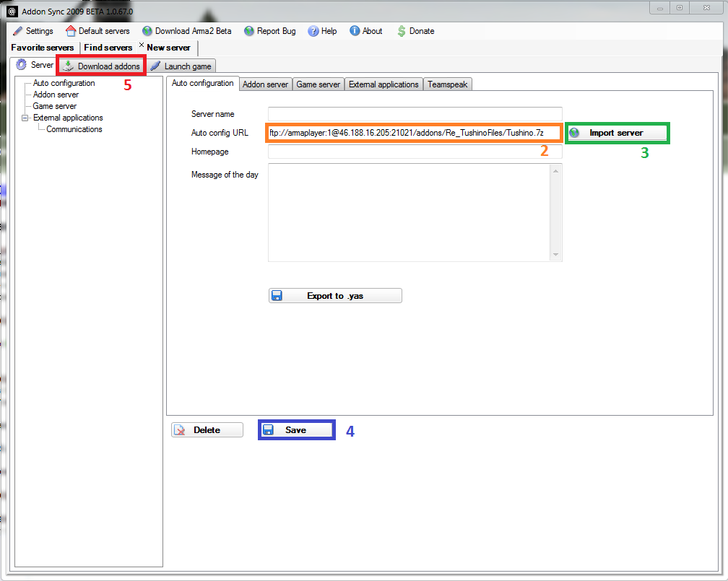Click the Addon Sync application icon in the title bar
This screenshot has width=728, height=581.
click(12, 12)
